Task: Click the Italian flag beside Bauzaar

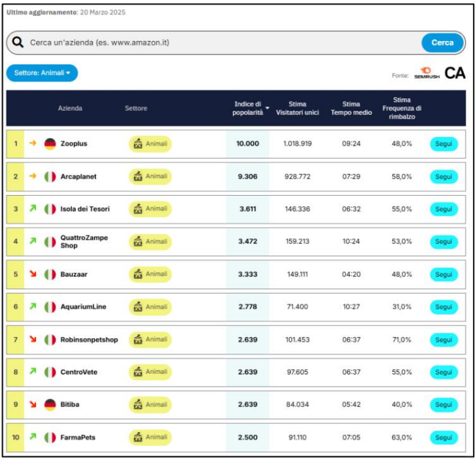Action: click(50, 275)
